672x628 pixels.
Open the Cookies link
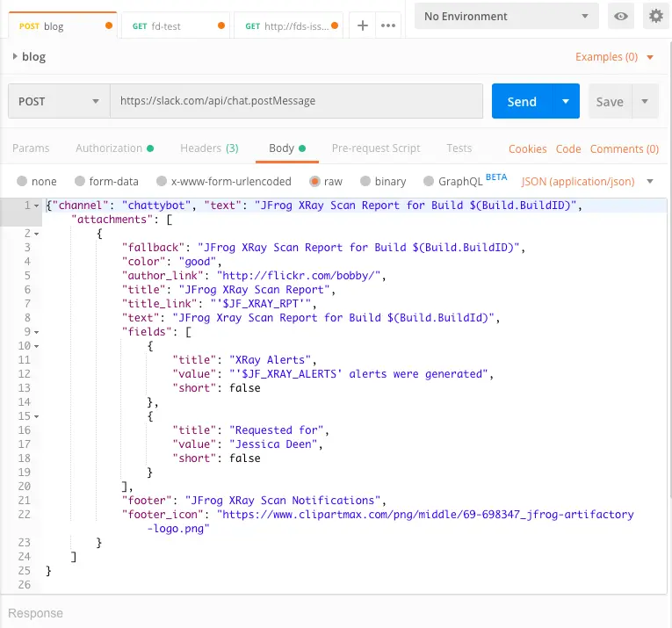pyautogui.click(x=528, y=149)
